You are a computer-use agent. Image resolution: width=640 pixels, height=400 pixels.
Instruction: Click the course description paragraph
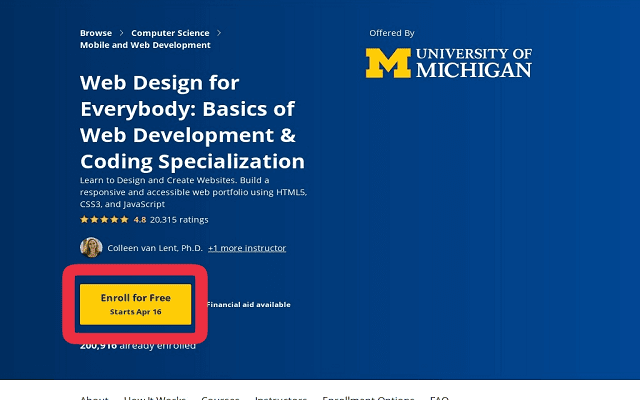pos(193,192)
